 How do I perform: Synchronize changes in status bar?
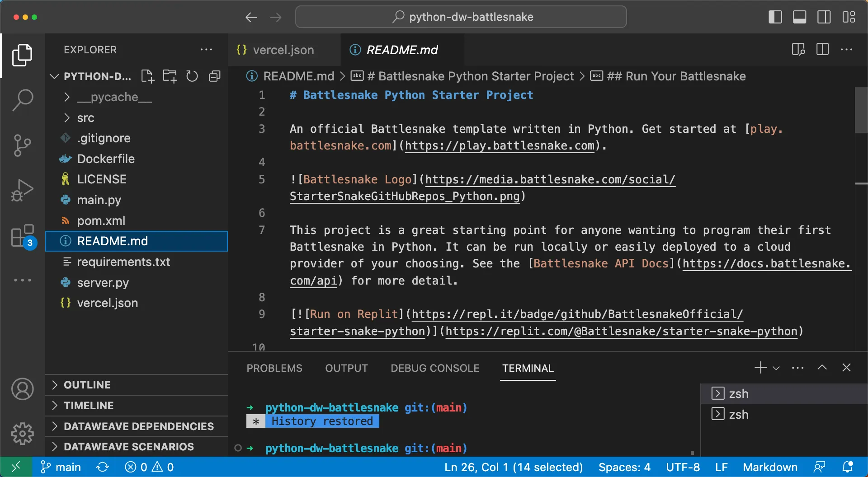[x=103, y=467]
